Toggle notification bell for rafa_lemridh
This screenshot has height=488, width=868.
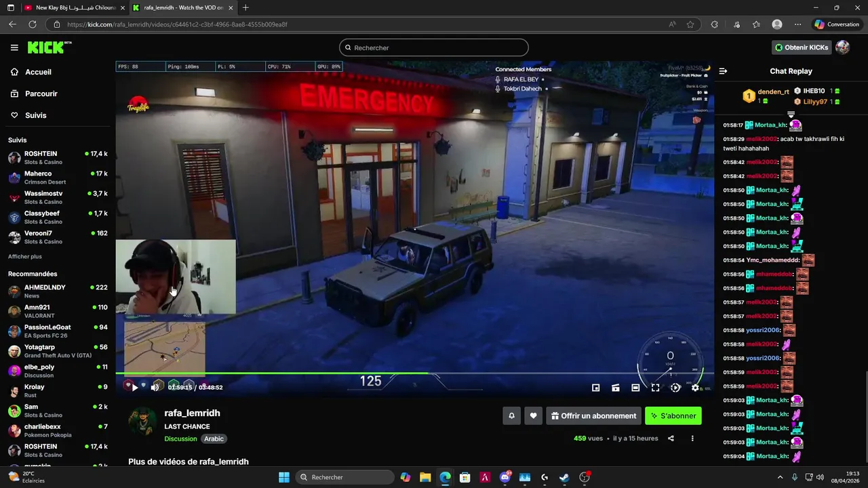512,415
